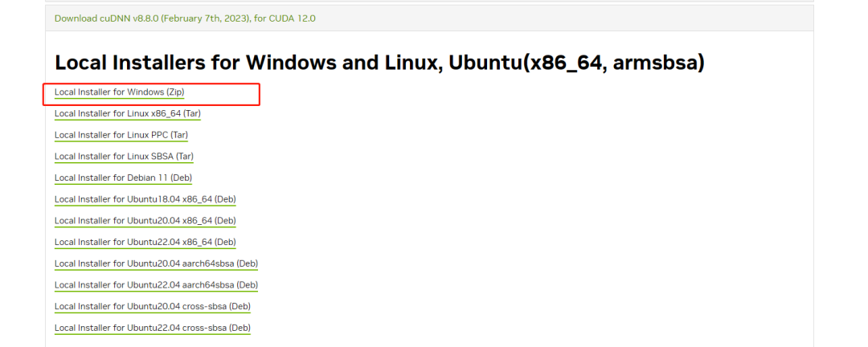Download Local Installer for Linux PPC (Tar)
This screenshot has width=868, height=347.
[121, 135]
